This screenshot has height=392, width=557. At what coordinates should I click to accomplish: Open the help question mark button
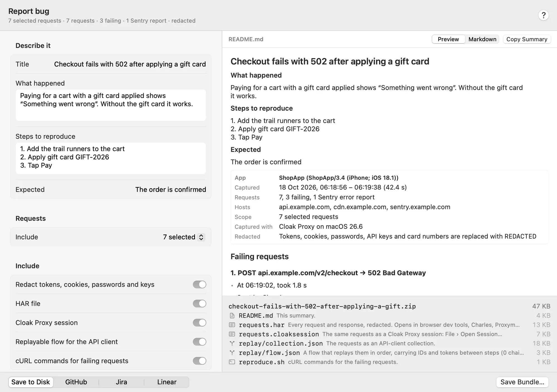click(543, 15)
